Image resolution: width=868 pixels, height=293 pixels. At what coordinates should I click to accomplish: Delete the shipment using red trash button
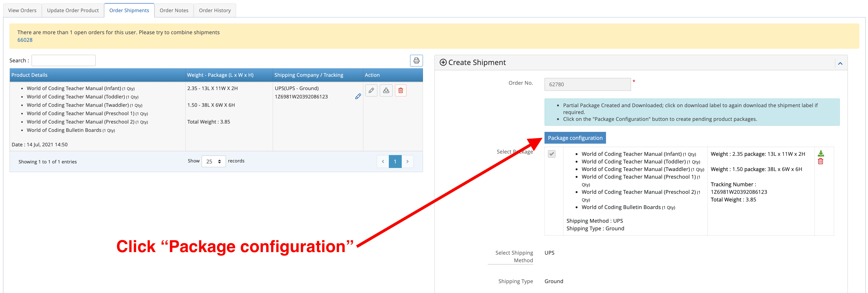coord(401,90)
